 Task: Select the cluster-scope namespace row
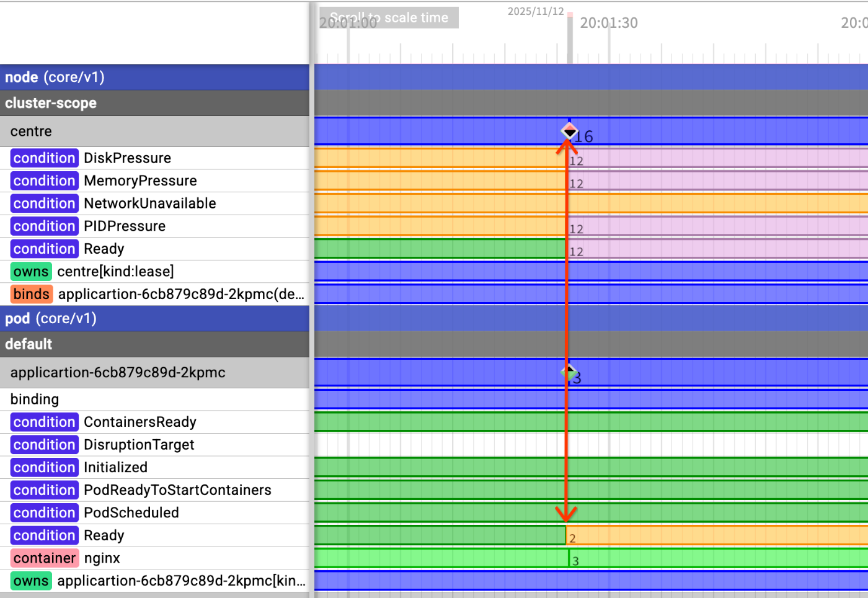pyautogui.click(x=154, y=103)
